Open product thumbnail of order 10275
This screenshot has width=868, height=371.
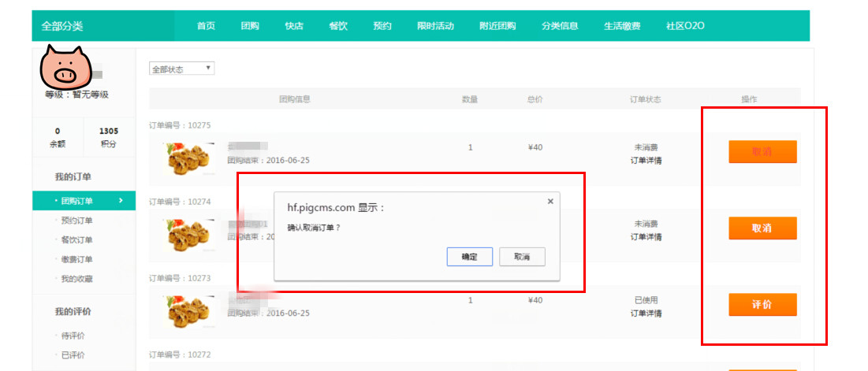[188, 158]
